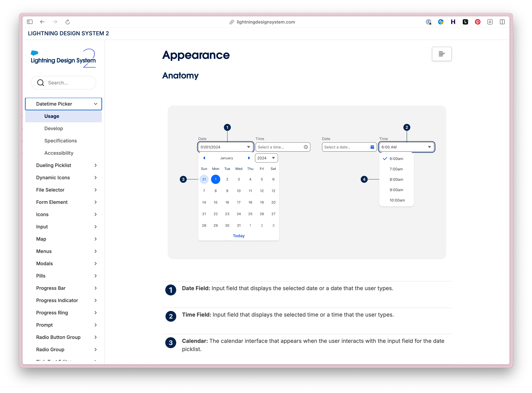Click the "Anatomy" heading
Screen dimensions: 532x393
click(180, 76)
